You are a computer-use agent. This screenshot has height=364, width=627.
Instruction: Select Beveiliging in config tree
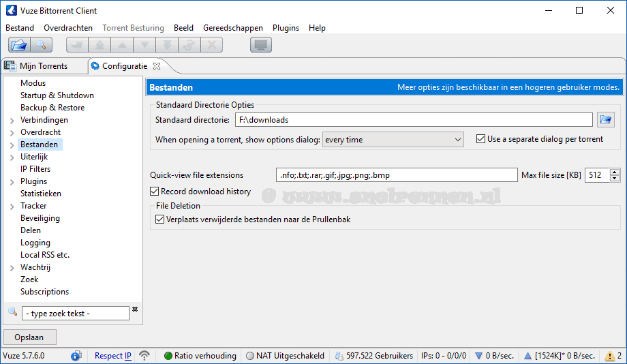pyautogui.click(x=40, y=218)
